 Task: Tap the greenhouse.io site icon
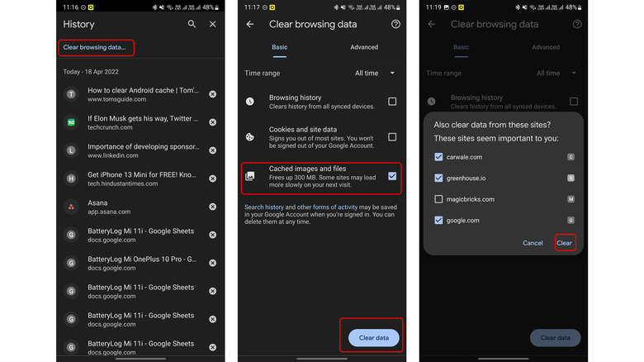coord(571,178)
